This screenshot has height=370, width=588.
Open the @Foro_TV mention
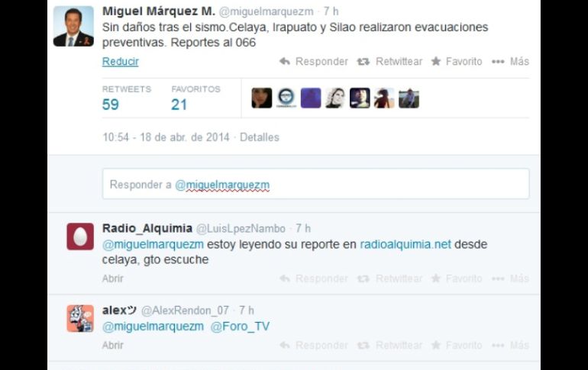point(240,327)
